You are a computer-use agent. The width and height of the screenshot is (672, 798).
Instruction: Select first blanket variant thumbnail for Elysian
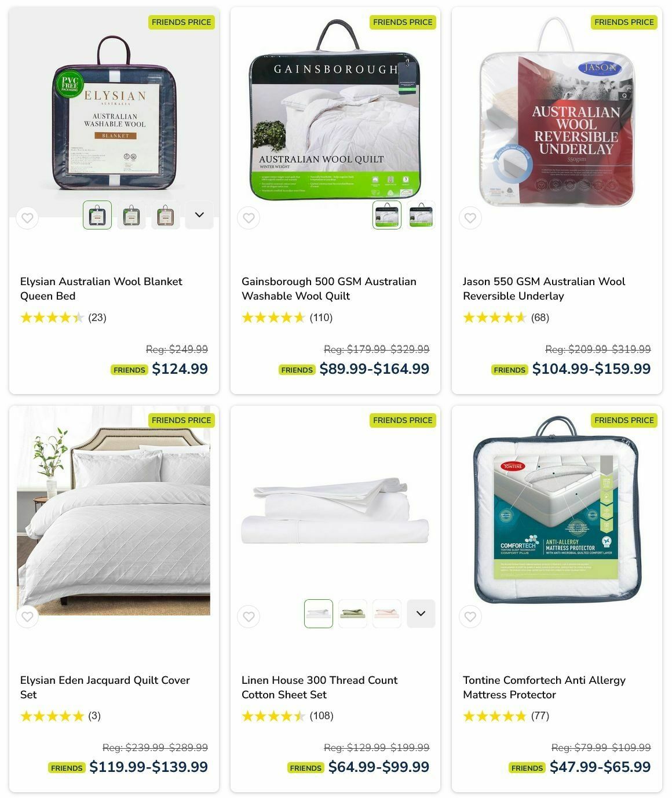pos(97,215)
